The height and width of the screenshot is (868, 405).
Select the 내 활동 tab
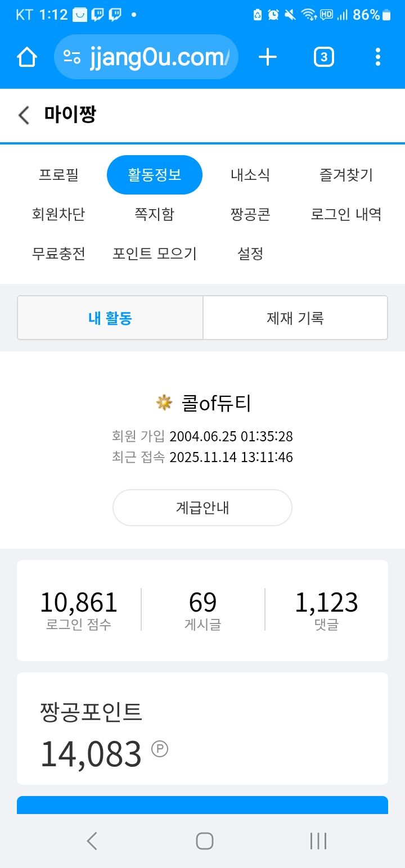click(110, 318)
